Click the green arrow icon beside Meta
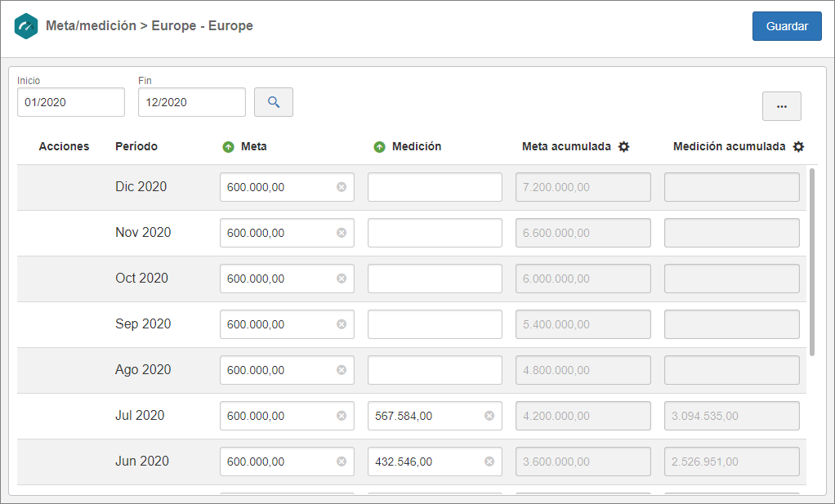835x504 pixels. [229, 147]
